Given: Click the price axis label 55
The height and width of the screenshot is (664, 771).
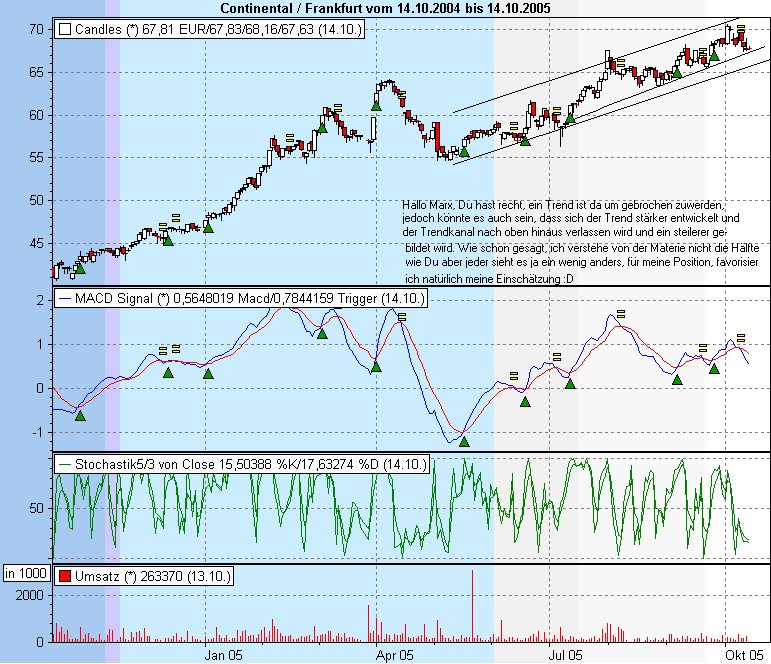Looking at the screenshot, I should pos(37,158).
